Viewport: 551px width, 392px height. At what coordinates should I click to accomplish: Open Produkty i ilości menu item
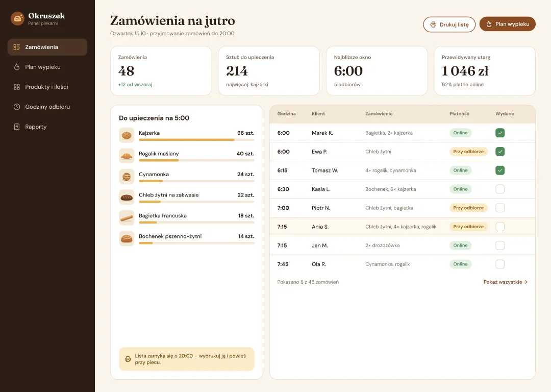tap(47, 87)
